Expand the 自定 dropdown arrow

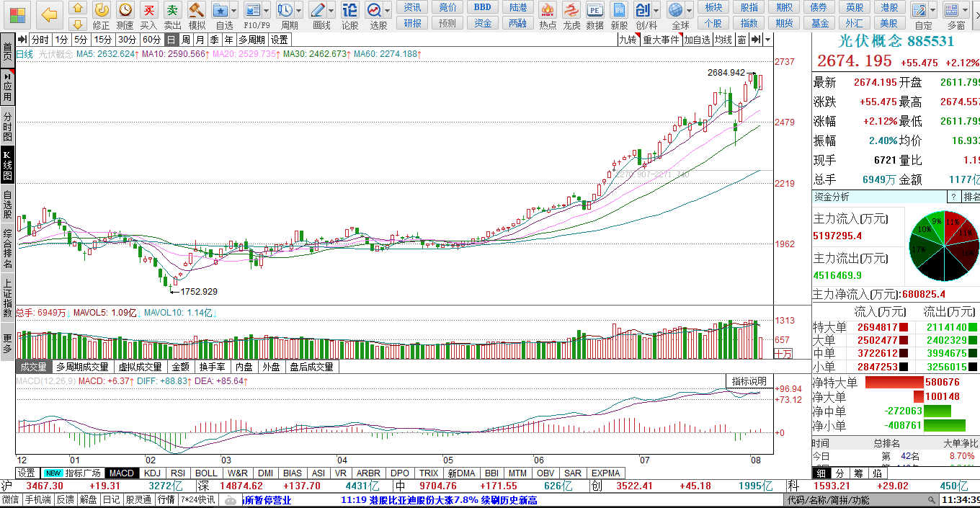[x=933, y=11]
